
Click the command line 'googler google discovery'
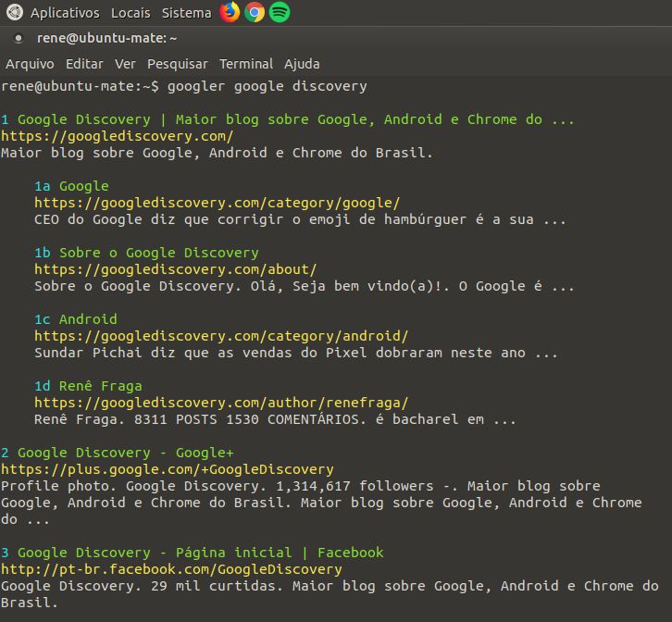click(268, 86)
